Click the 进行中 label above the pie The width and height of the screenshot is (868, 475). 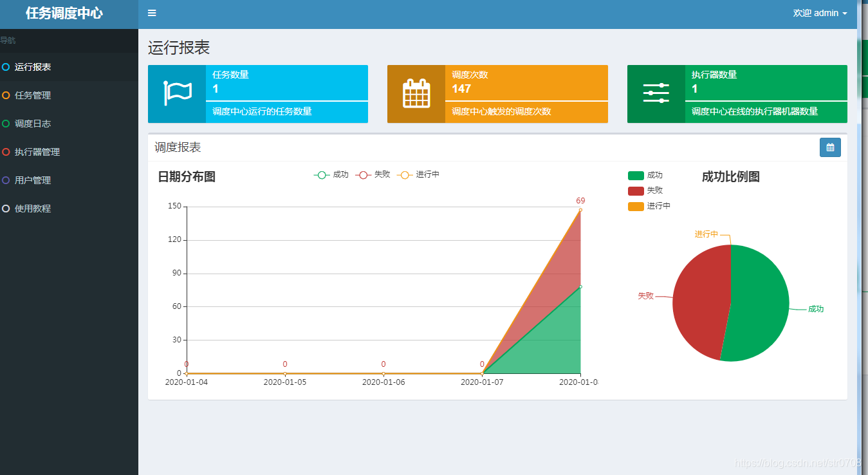706,234
